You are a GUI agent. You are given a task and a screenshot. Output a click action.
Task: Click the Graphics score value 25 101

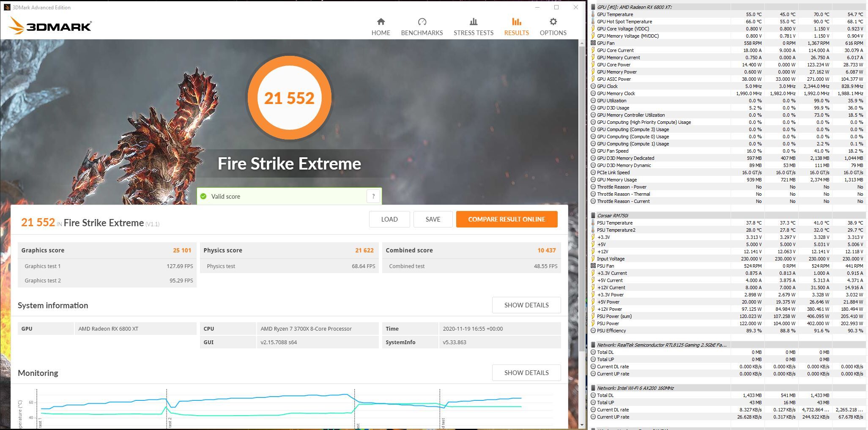(182, 250)
